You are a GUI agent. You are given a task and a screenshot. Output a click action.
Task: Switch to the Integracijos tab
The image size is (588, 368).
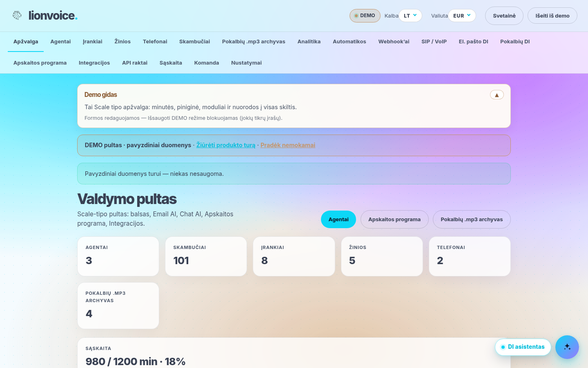94,63
